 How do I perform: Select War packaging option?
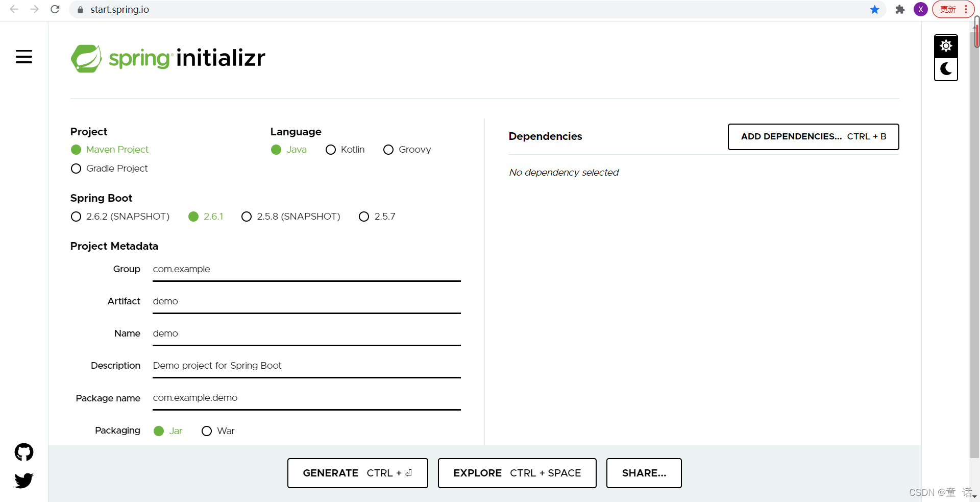click(218, 431)
